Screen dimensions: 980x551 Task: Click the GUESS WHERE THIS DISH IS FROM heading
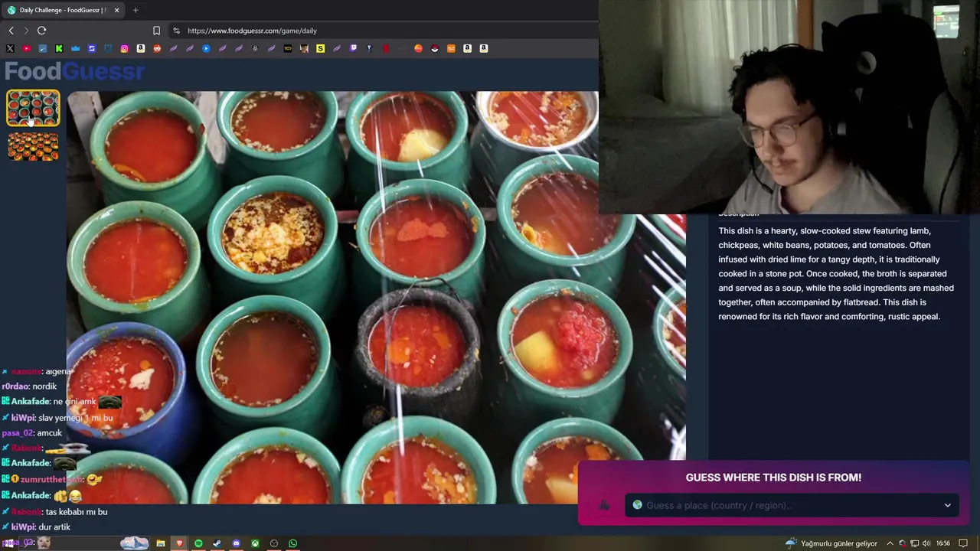pos(773,478)
